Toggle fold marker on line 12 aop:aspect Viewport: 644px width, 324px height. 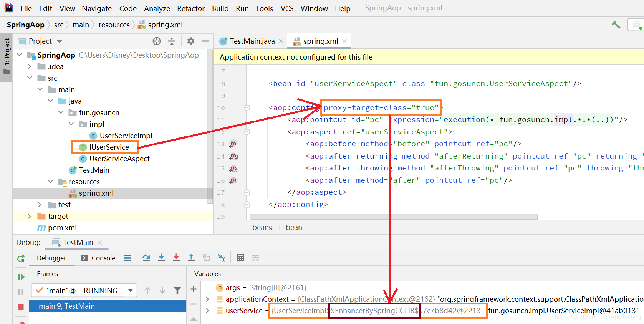(x=247, y=132)
